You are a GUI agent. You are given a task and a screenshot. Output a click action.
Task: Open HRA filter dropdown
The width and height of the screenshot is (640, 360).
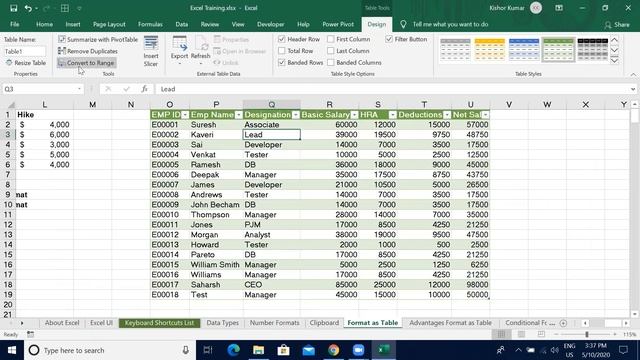pos(393,115)
